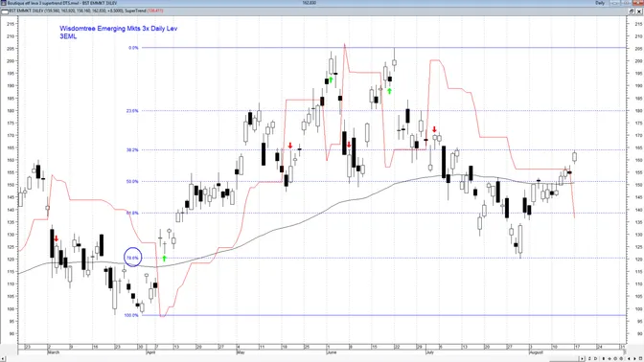This screenshot has height=362, width=644.
Task: Select the green buy arrow at start of June
Action: click(x=331, y=79)
